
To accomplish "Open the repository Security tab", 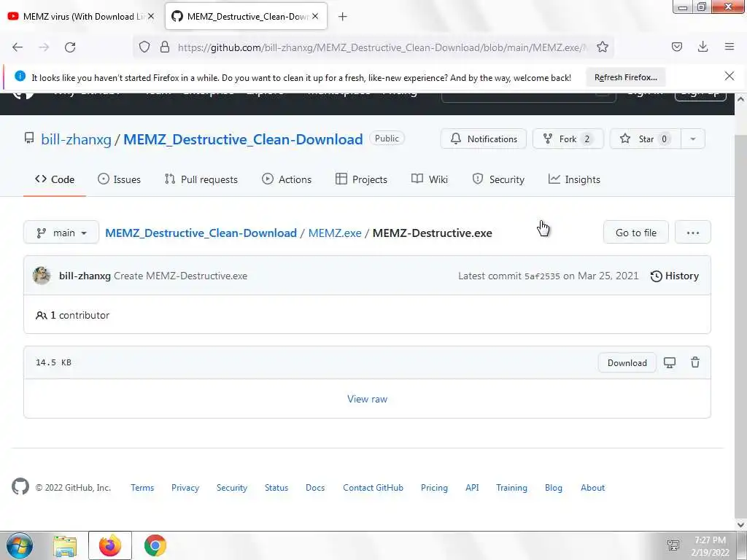I will tap(498, 179).
